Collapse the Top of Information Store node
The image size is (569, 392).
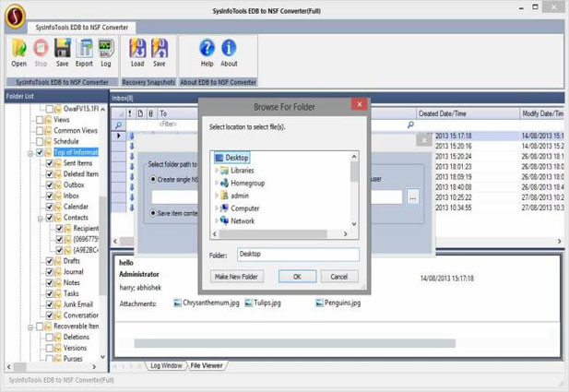(30, 153)
